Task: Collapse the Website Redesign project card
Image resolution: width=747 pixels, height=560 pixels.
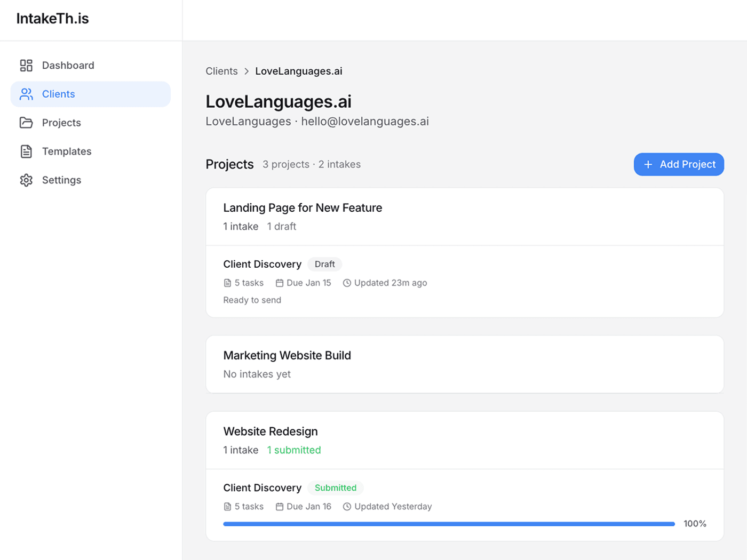Action: 270,431
